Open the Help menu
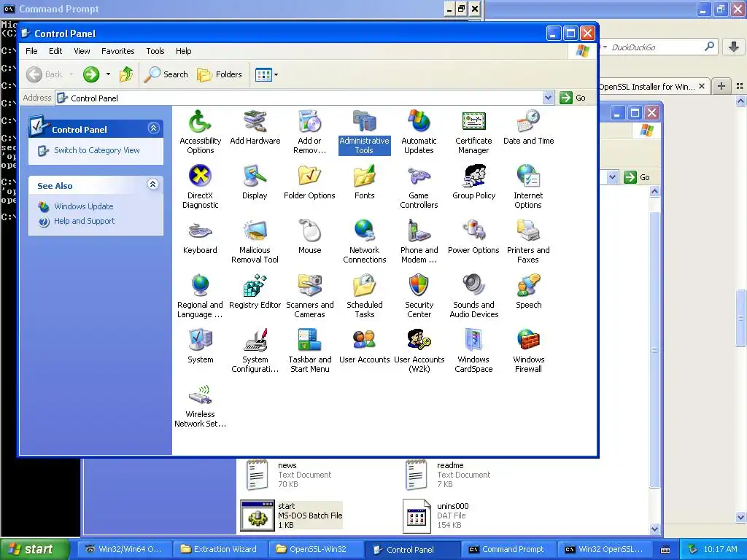747x560 pixels. (x=183, y=51)
